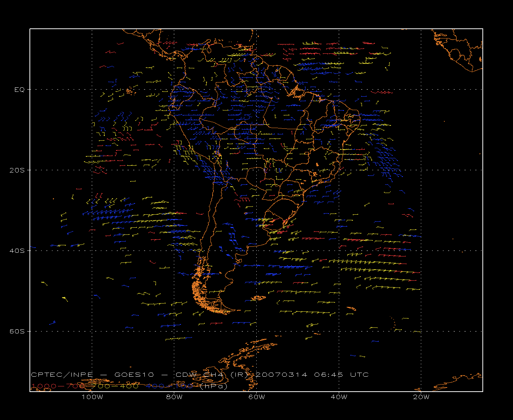Click the 60W longitude label
The image size is (513, 420).
257,397
